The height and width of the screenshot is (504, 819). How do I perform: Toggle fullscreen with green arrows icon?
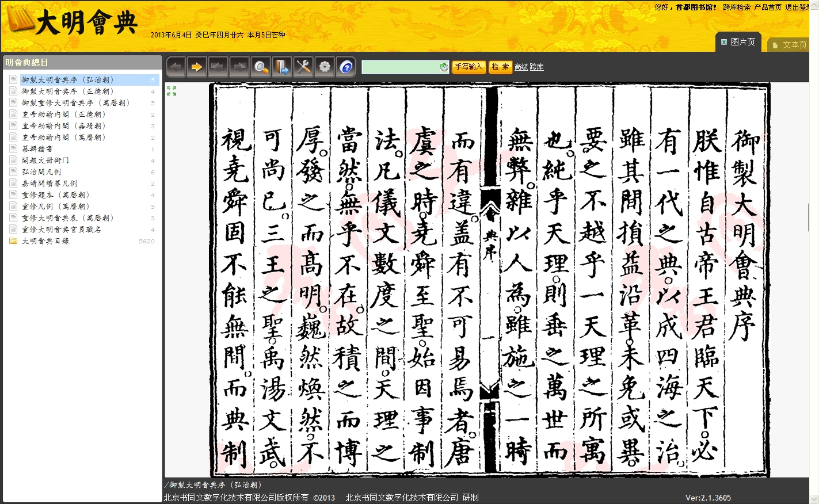pyautogui.click(x=171, y=90)
